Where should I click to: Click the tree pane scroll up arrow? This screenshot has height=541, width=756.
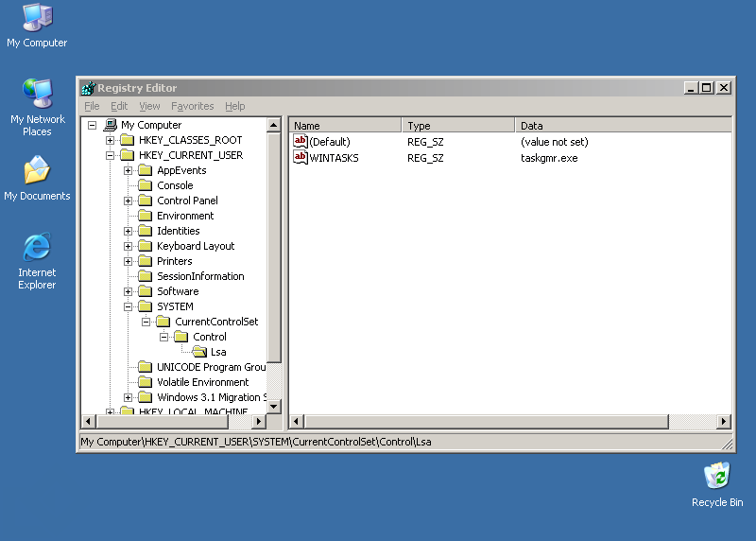point(274,125)
